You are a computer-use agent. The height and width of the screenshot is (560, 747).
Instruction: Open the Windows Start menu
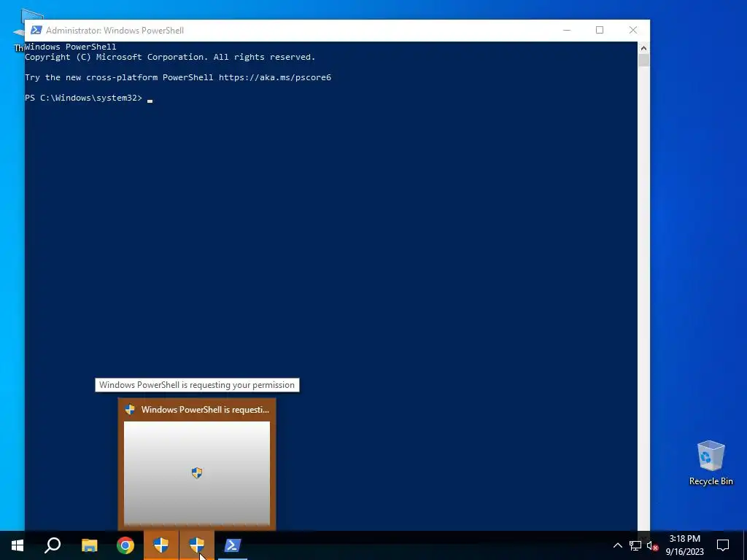point(18,545)
